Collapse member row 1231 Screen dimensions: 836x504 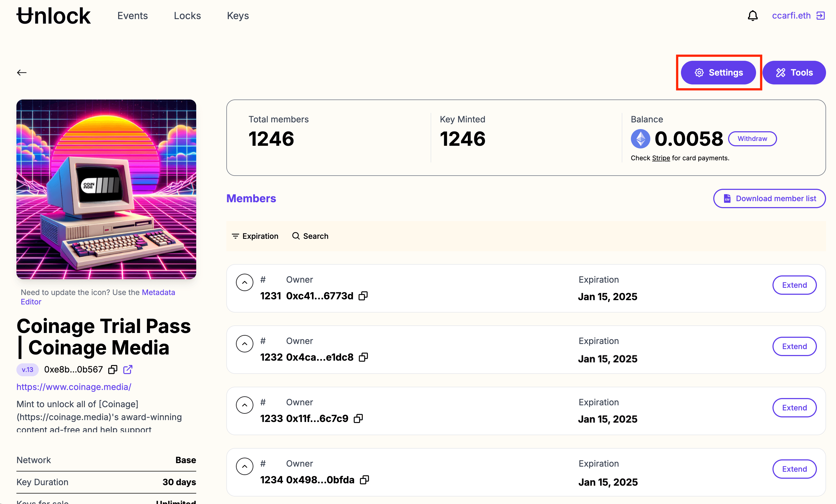[245, 282]
